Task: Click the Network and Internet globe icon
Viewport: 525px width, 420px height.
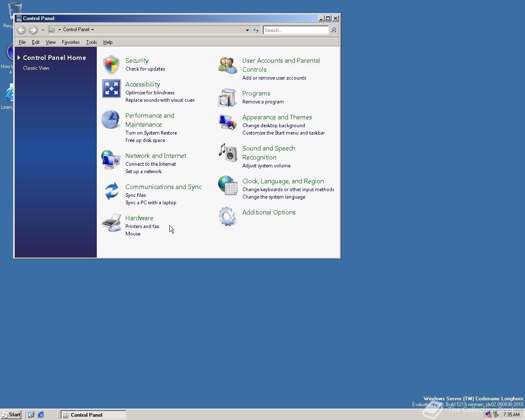Action: 111,160
